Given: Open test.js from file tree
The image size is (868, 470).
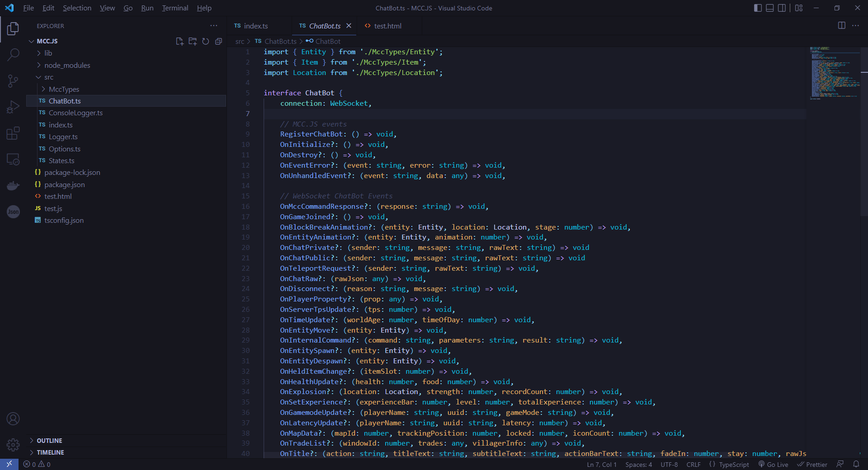Looking at the screenshot, I should coord(126,208).
